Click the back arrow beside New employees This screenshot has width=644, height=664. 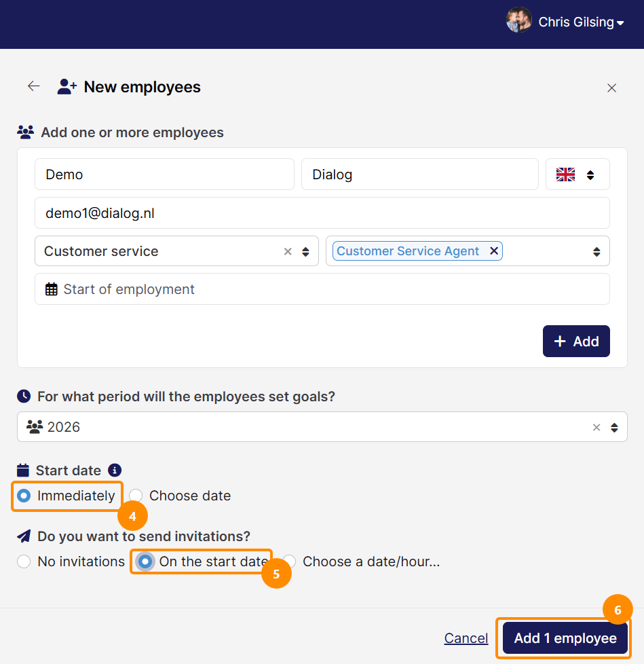tap(34, 86)
